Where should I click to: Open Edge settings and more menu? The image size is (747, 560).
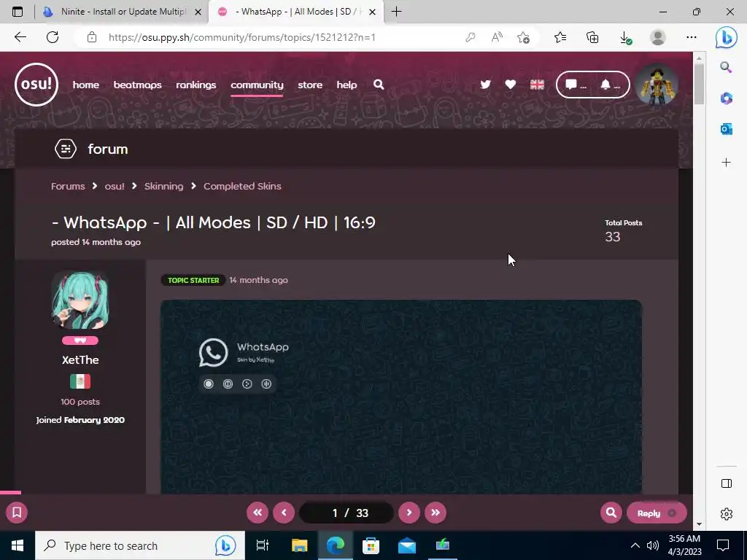click(692, 37)
